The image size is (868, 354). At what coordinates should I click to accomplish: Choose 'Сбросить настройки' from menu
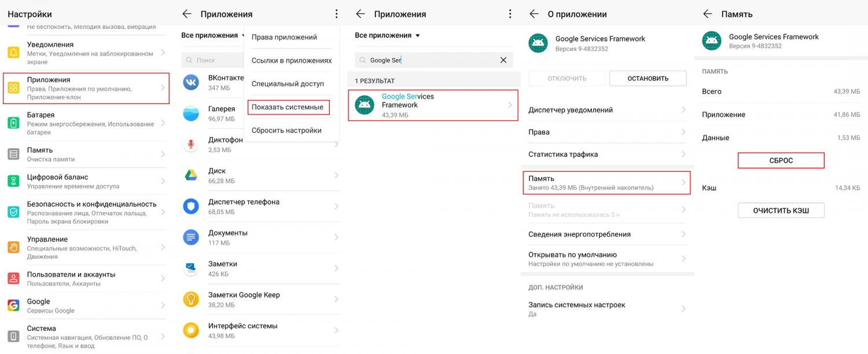[286, 130]
